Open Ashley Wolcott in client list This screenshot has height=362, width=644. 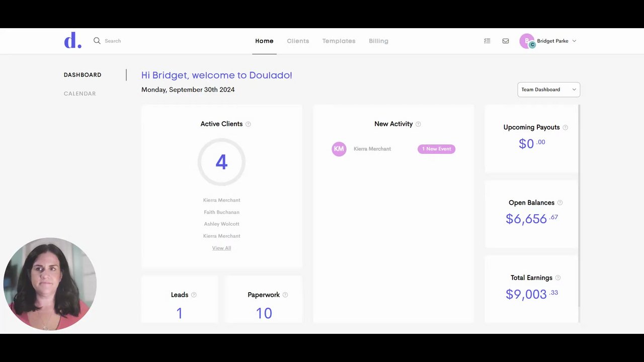[x=221, y=224]
